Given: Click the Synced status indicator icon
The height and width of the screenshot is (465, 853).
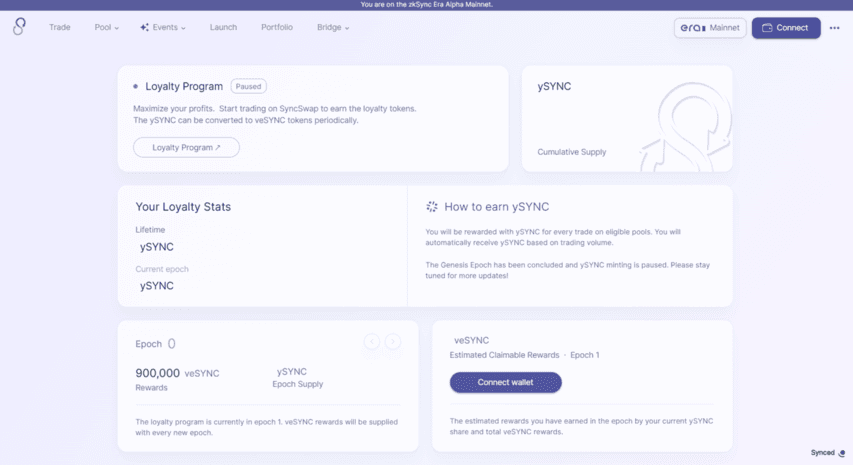Looking at the screenshot, I should pyautogui.click(x=842, y=453).
